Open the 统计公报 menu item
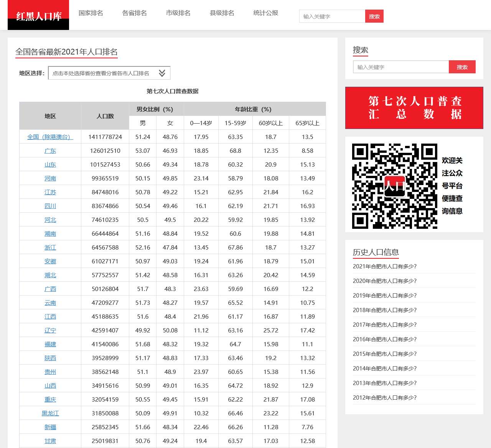 point(266,13)
